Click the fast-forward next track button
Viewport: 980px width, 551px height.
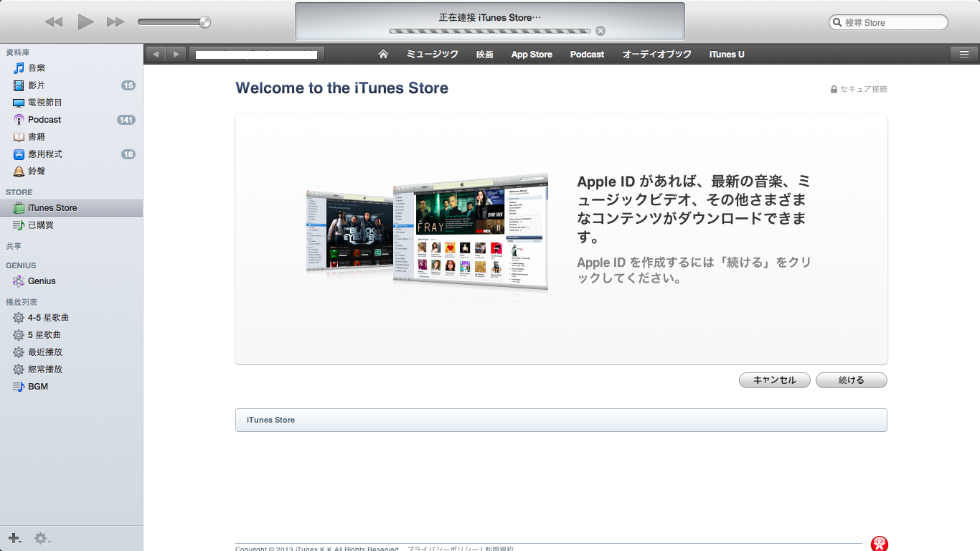point(116,22)
